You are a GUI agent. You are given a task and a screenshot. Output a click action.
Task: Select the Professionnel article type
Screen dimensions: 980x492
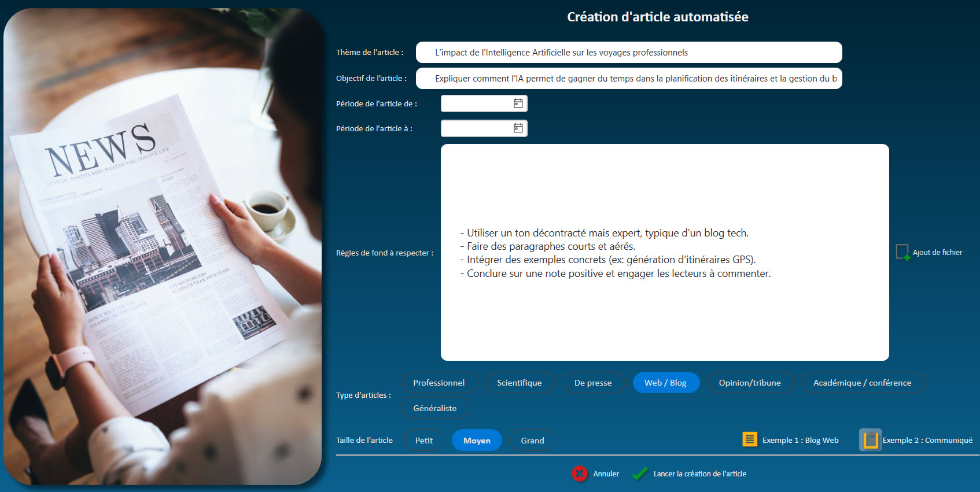[x=439, y=383]
